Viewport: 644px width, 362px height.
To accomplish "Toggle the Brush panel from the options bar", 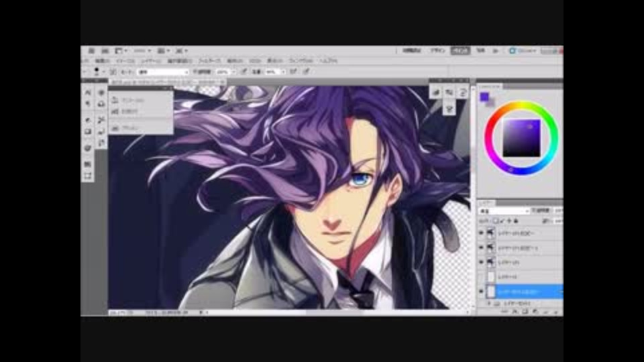I will [113, 72].
